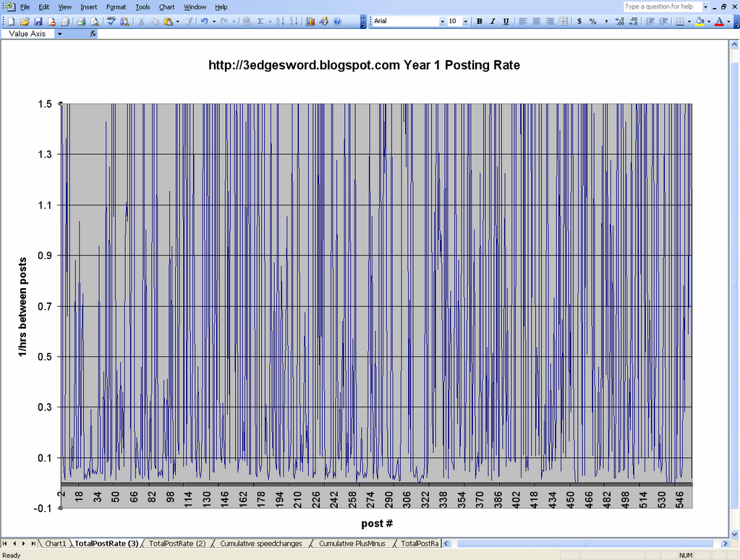Image resolution: width=740 pixels, height=560 pixels.
Task: Apply the red font color
Action: click(719, 21)
